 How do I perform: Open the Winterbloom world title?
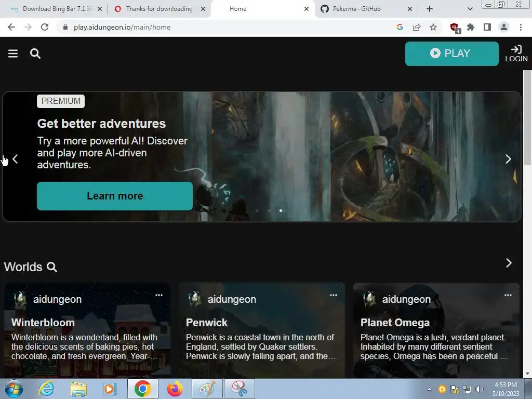coord(43,323)
